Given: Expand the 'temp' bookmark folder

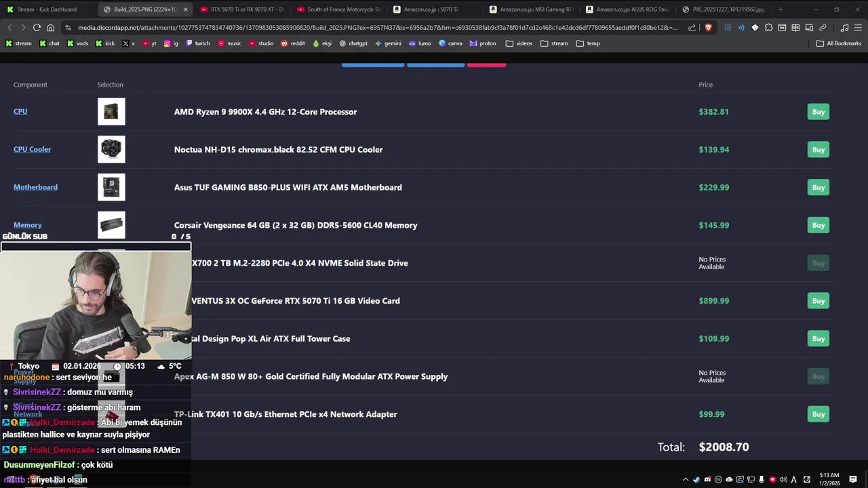Looking at the screenshot, I should [588, 43].
